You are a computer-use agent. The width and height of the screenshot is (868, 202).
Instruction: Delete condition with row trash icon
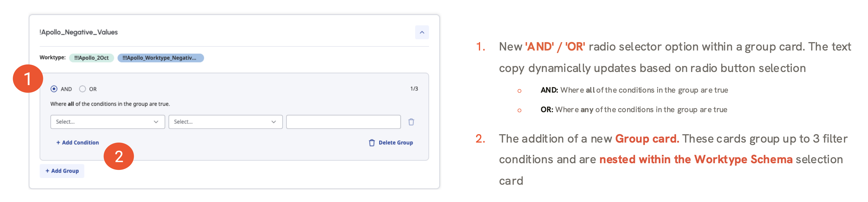tap(411, 122)
